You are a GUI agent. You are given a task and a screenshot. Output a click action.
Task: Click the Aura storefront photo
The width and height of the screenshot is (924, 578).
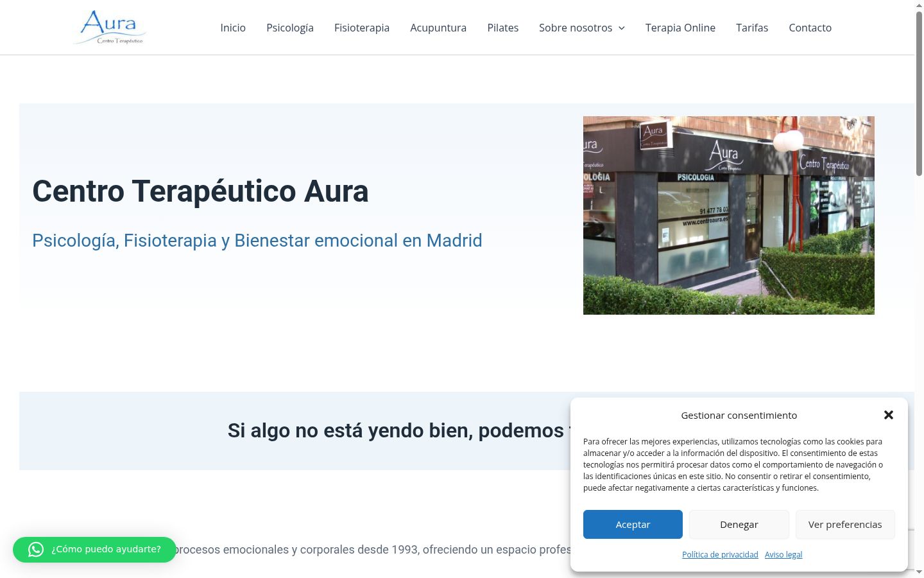(729, 215)
